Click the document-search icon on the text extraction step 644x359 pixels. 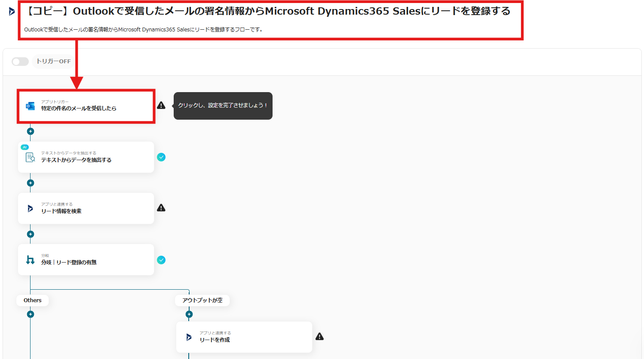pyautogui.click(x=30, y=157)
